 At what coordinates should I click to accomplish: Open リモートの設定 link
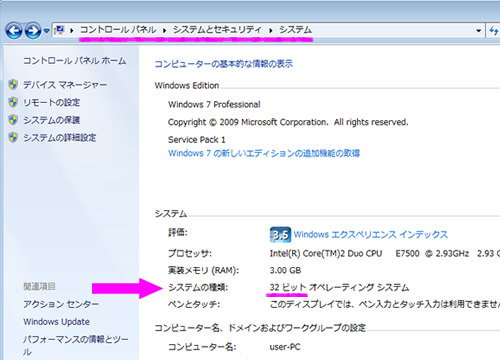pos(52,102)
